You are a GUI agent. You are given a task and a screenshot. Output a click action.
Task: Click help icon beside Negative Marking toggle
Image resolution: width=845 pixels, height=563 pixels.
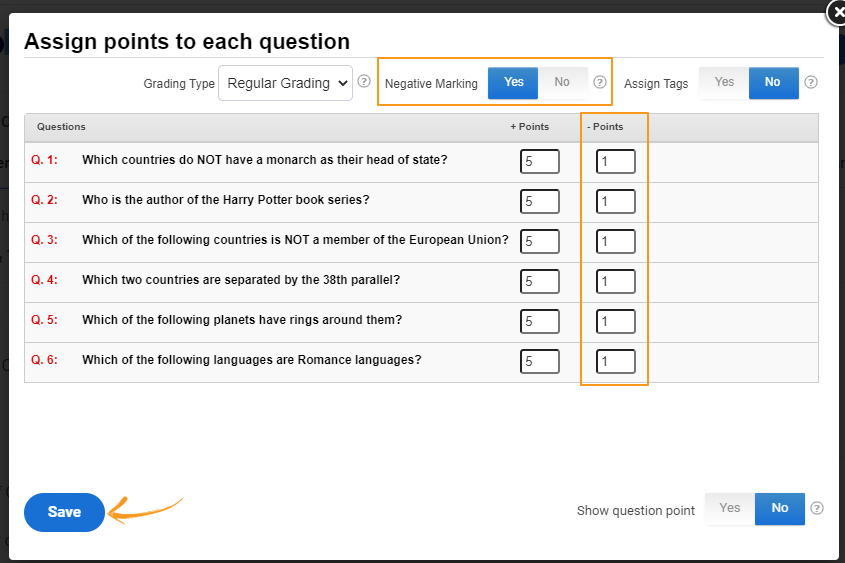tap(600, 83)
